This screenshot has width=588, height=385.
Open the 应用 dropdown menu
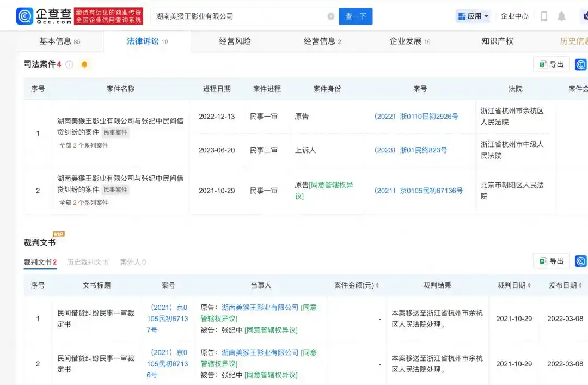click(x=473, y=16)
